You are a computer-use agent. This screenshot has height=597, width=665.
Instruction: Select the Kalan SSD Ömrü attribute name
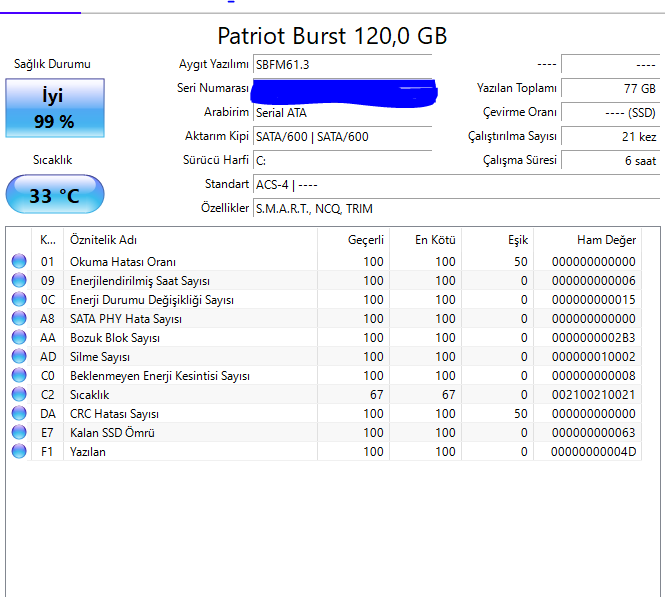click(112, 433)
